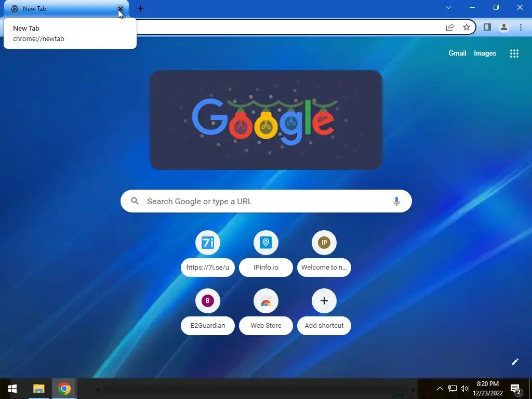This screenshot has width=532, height=399.
Task: Open Gmail link
Action: pyautogui.click(x=457, y=54)
